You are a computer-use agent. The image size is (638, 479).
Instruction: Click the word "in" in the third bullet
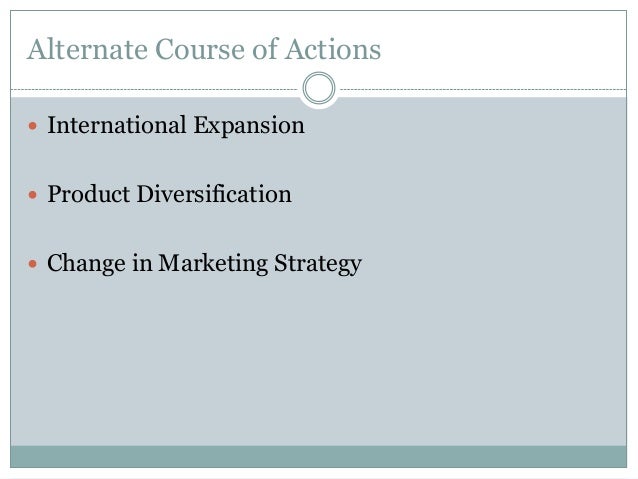(145, 265)
